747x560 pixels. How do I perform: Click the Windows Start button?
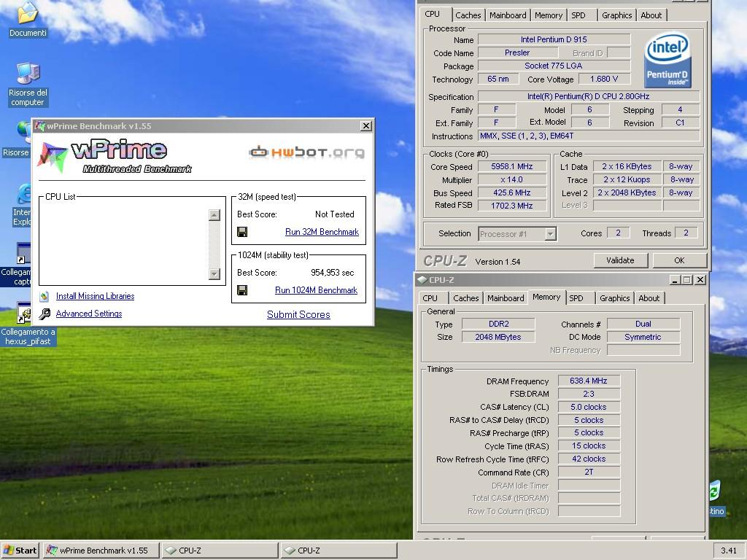[x=20, y=551]
